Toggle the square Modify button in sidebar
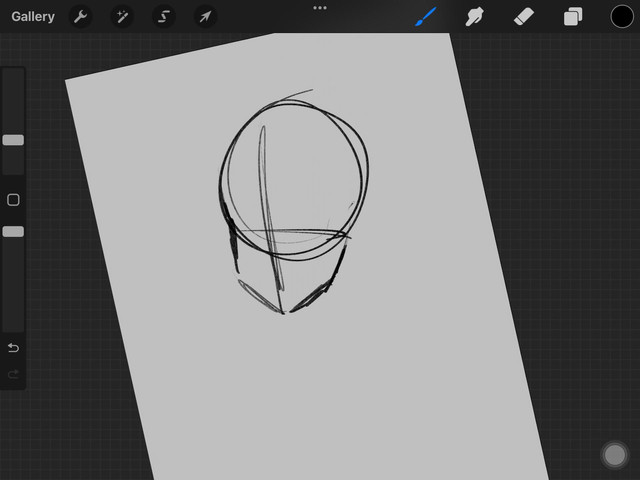640x480 pixels. pos(13,200)
